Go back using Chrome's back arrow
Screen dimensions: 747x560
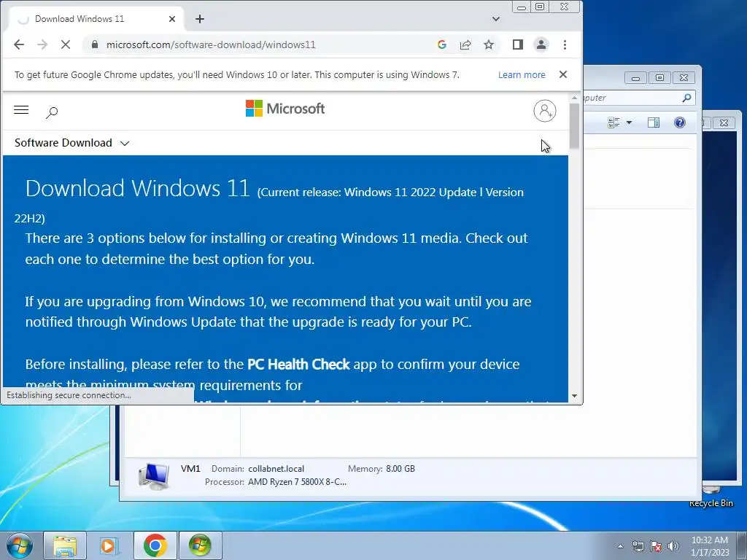[x=19, y=44]
